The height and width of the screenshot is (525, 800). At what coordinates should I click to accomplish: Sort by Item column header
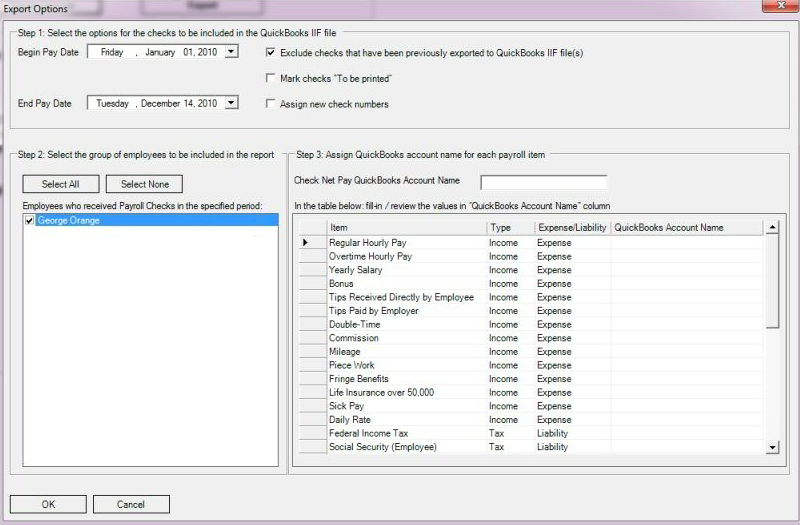click(406, 228)
